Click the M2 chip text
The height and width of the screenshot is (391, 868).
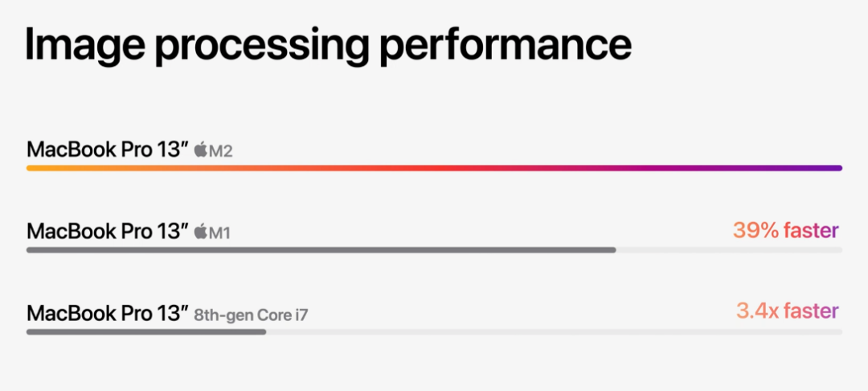220,150
